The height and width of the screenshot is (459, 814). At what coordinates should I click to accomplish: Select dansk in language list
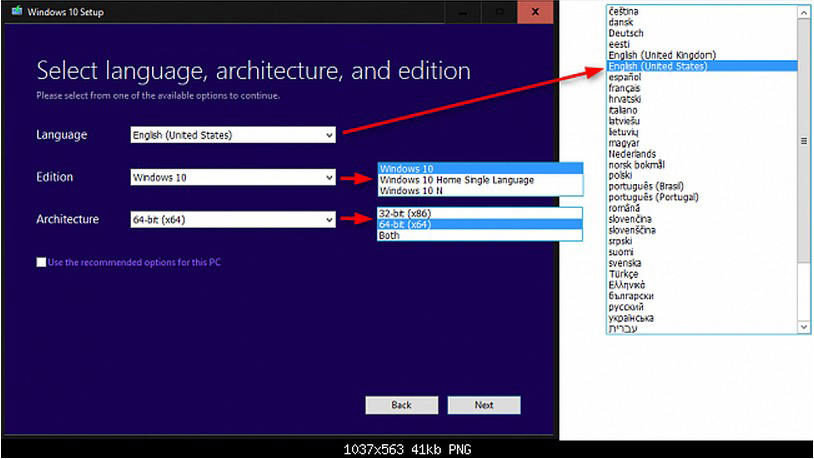702,22
